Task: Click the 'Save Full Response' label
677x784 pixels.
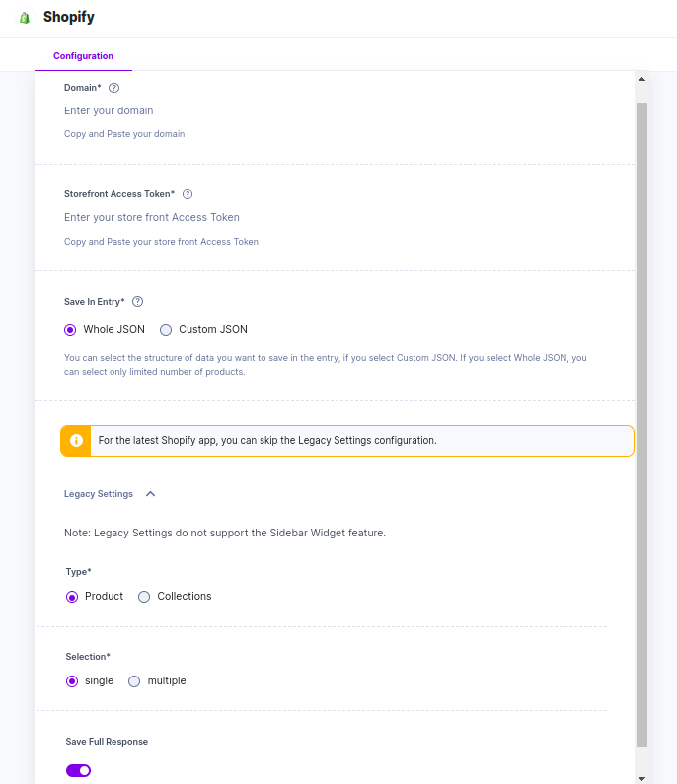Action: point(107,742)
